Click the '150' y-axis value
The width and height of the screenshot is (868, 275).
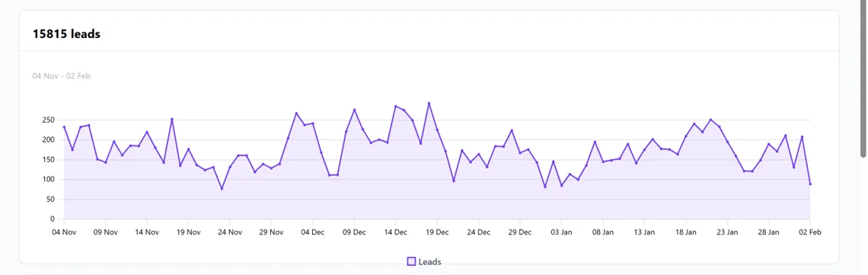48,160
